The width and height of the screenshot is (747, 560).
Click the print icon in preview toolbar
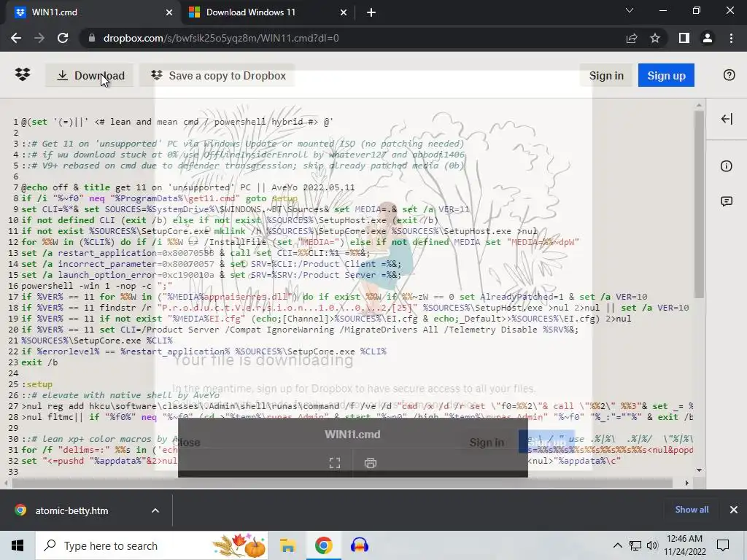371,463
